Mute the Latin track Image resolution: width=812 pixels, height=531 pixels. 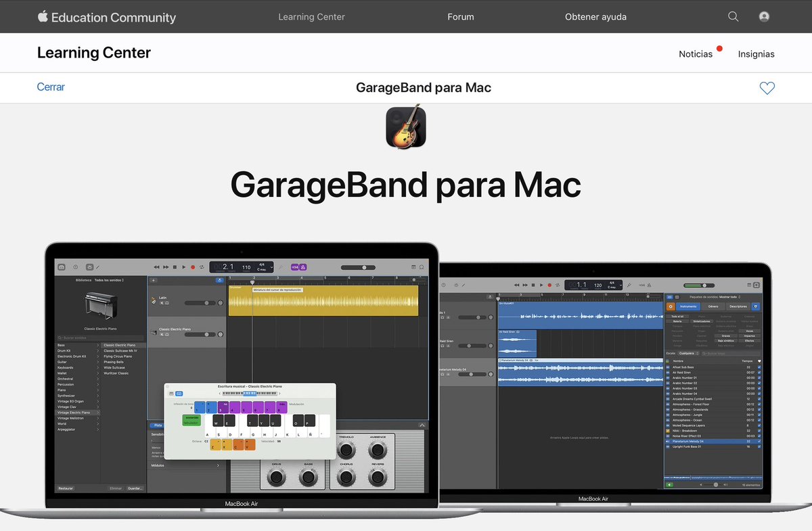click(162, 303)
